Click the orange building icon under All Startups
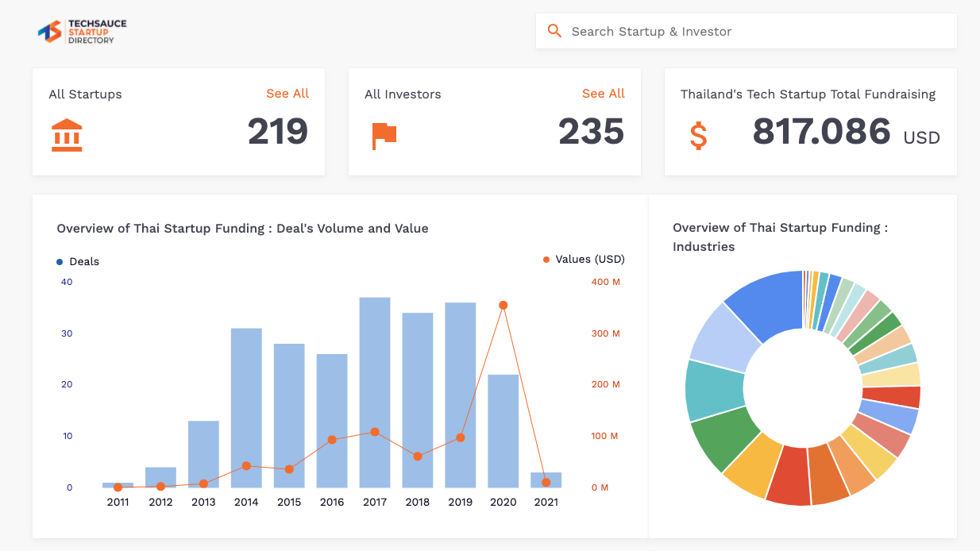Screen dimensions: 980x551 click(x=67, y=136)
